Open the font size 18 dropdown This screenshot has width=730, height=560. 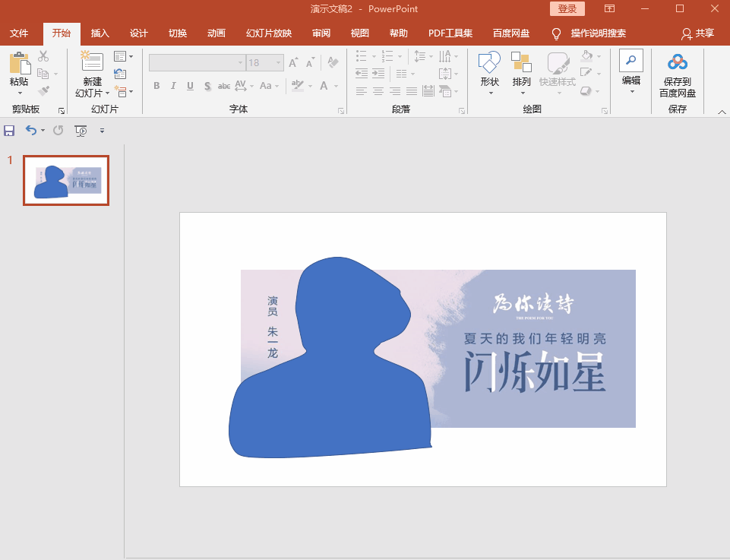279,63
